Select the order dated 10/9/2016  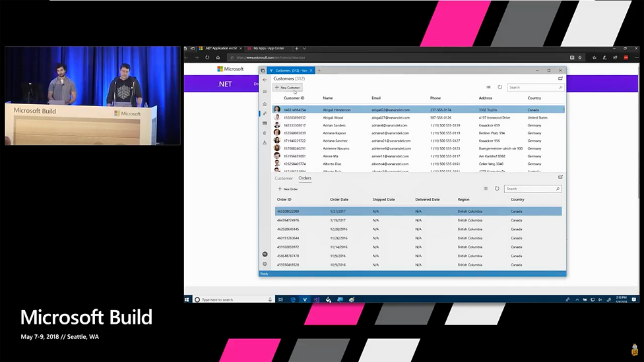coord(418,264)
